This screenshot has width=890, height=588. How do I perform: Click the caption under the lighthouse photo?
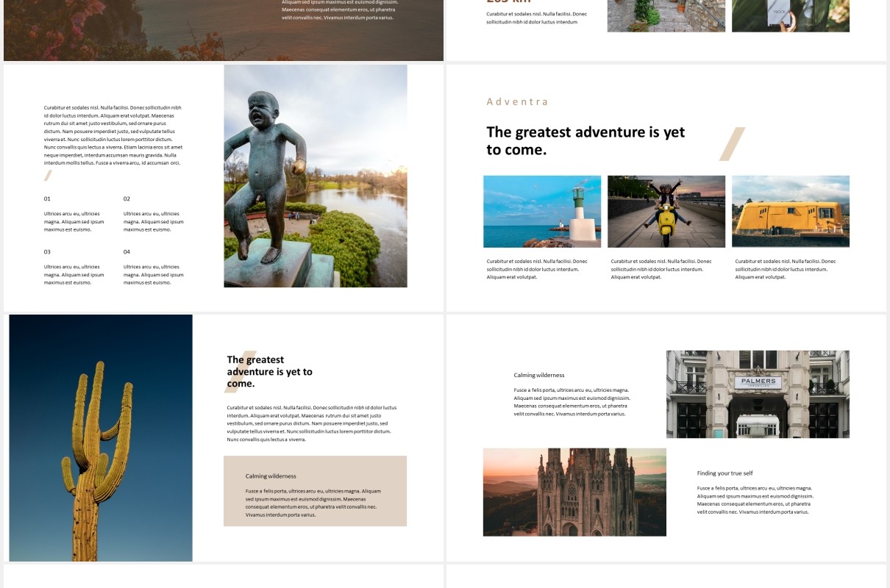[537, 269]
